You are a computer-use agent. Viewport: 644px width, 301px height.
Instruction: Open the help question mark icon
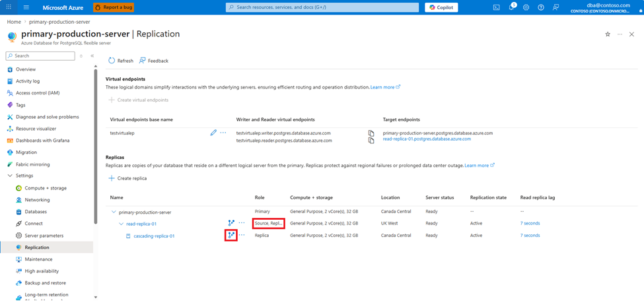[541, 7]
